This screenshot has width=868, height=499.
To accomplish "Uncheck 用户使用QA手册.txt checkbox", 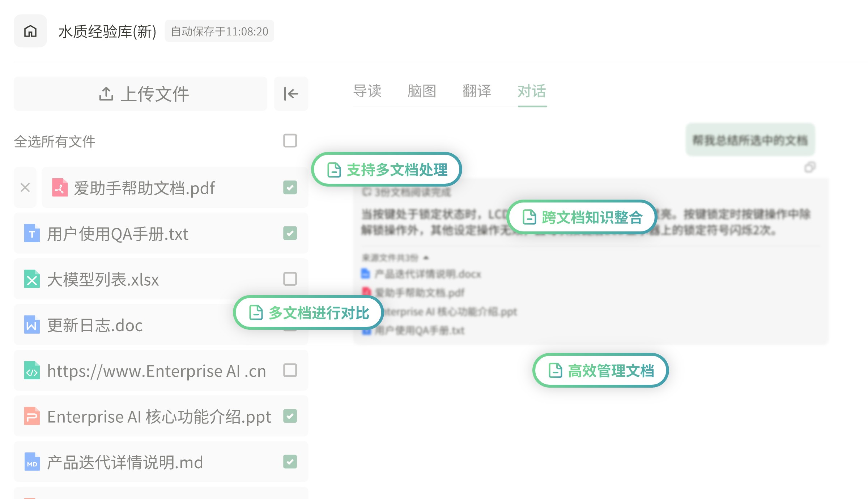I will pos(290,233).
